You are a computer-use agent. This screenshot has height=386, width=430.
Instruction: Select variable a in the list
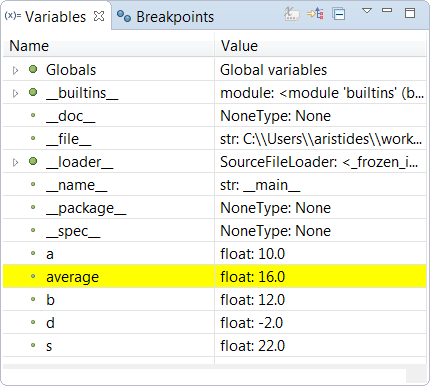point(215,254)
